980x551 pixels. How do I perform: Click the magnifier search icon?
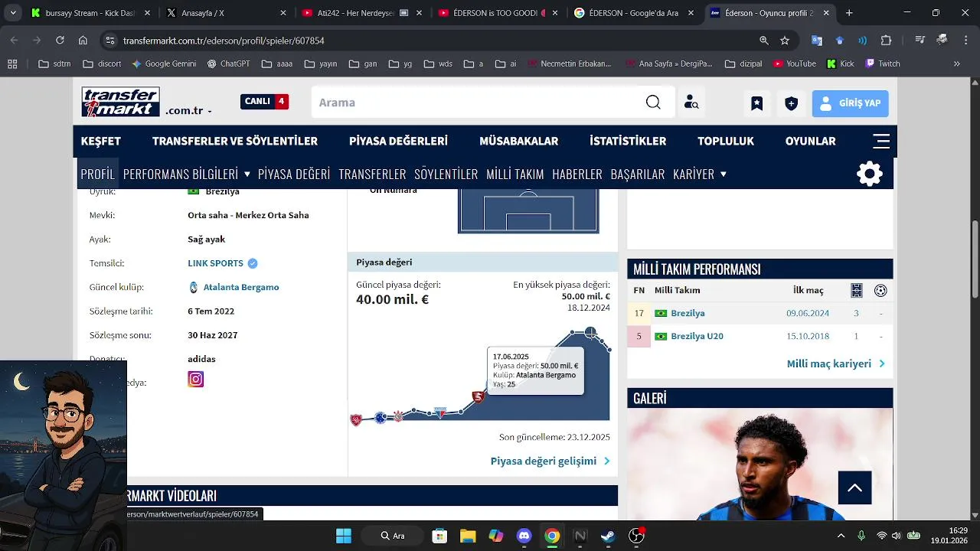pyautogui.click(x=653, y=103)
